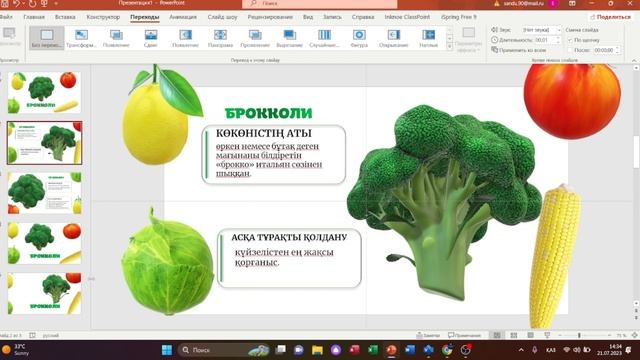Open the iSpring Free 9 tab

458,17
